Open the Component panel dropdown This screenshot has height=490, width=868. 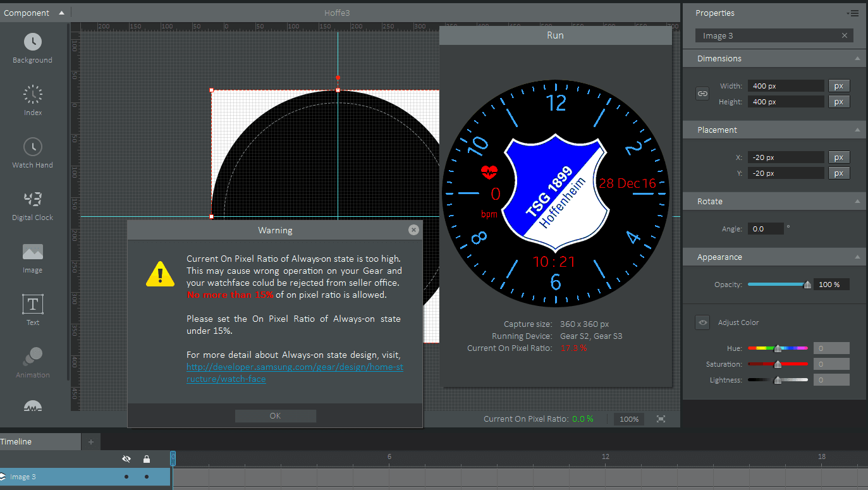[61, 13]
